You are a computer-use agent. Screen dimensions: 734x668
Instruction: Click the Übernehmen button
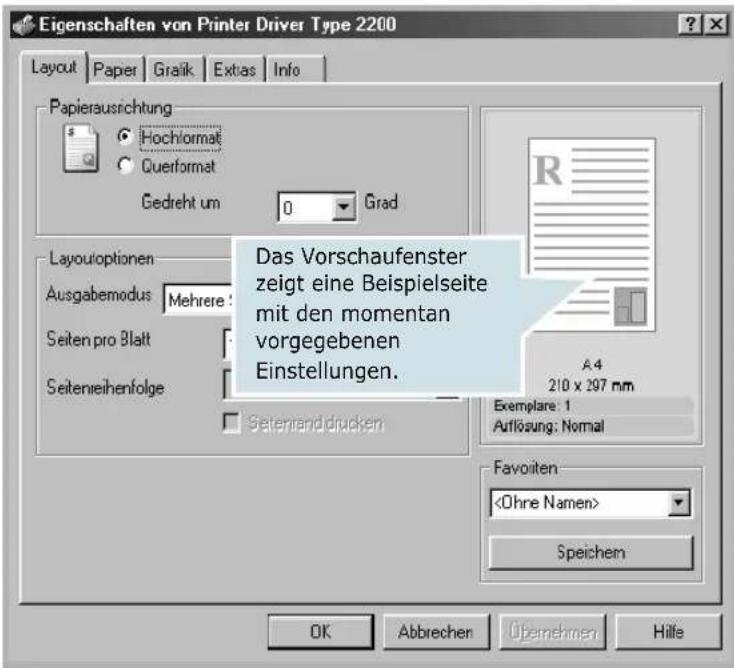point(552,632)
